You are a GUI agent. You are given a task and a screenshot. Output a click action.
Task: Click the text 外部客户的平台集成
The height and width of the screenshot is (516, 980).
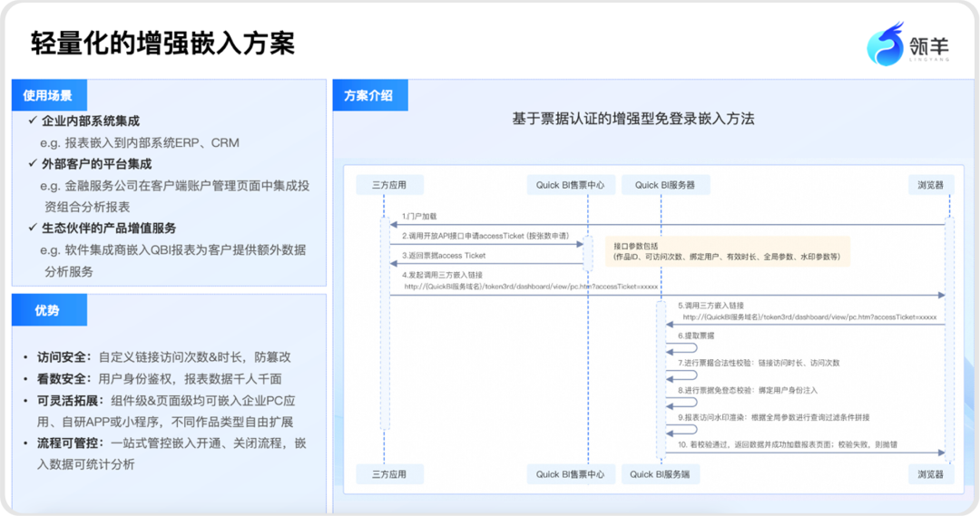coord(96,164)
